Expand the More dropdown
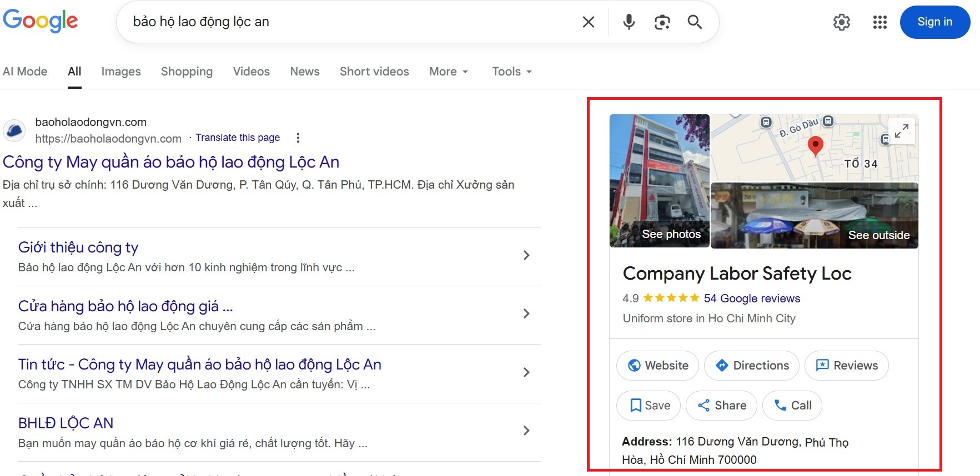This screenshot has width=980, height=476. point(449,72)
